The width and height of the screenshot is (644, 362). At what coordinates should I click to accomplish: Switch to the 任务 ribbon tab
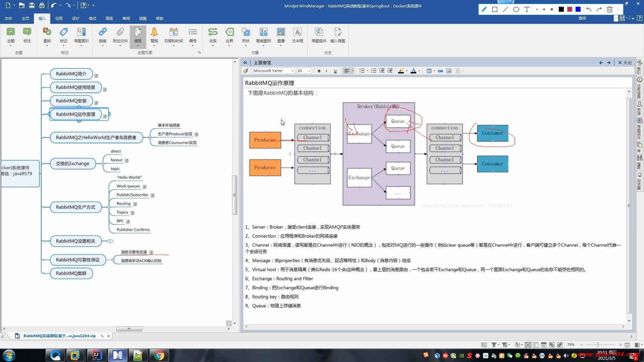click(x=59, y=18)
